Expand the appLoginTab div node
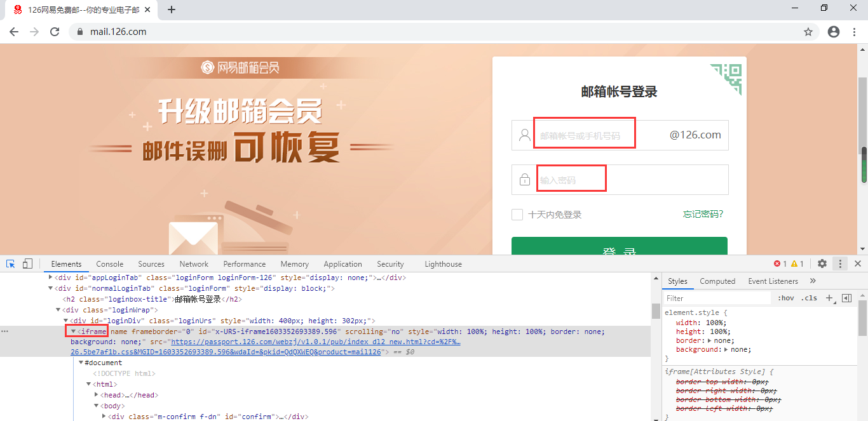Viewport: 868px width, 421px height. (51, 277)
